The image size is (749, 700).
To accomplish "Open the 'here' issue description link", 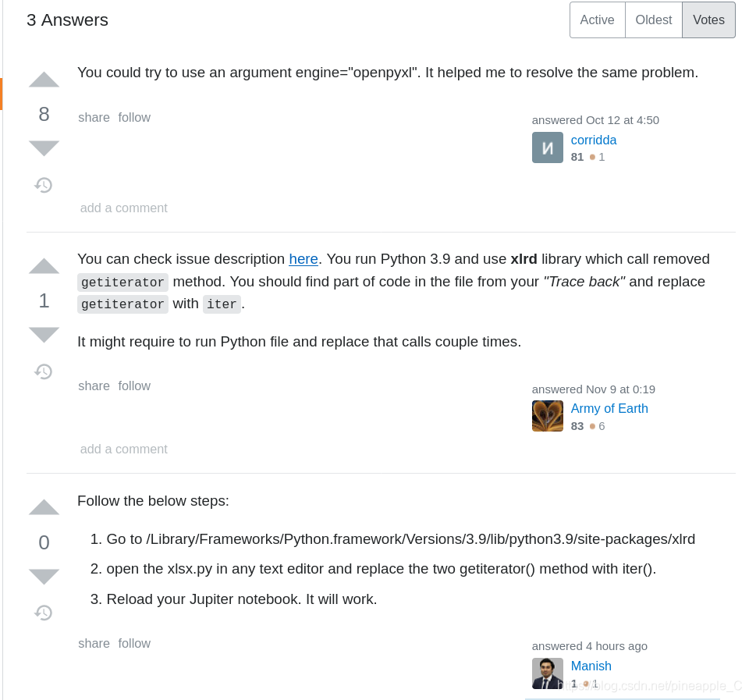I will 304,259.
